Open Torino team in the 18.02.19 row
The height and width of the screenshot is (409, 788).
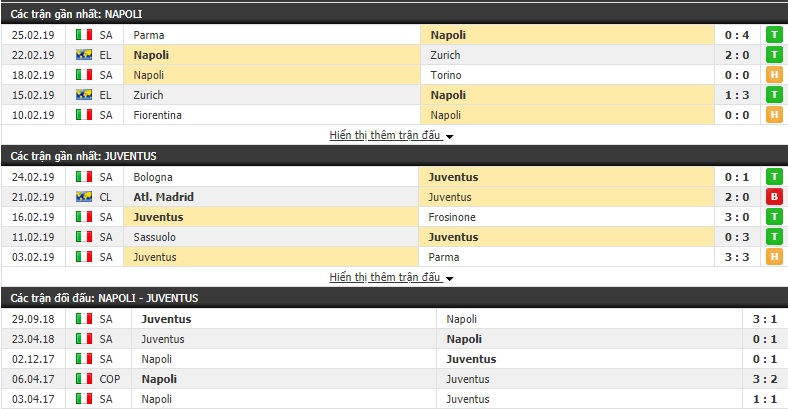click(x=446, y=75)
